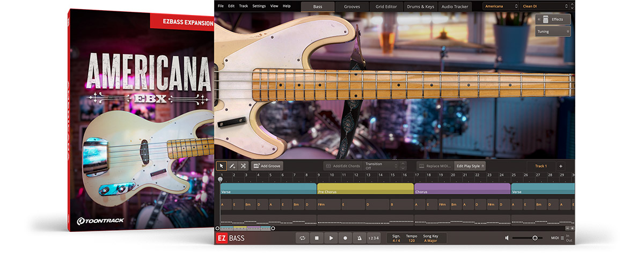Image resolution: width=644 pixels, height=262 pixels.
Task: Select the purple Chorus block
Action: point(462,188)
